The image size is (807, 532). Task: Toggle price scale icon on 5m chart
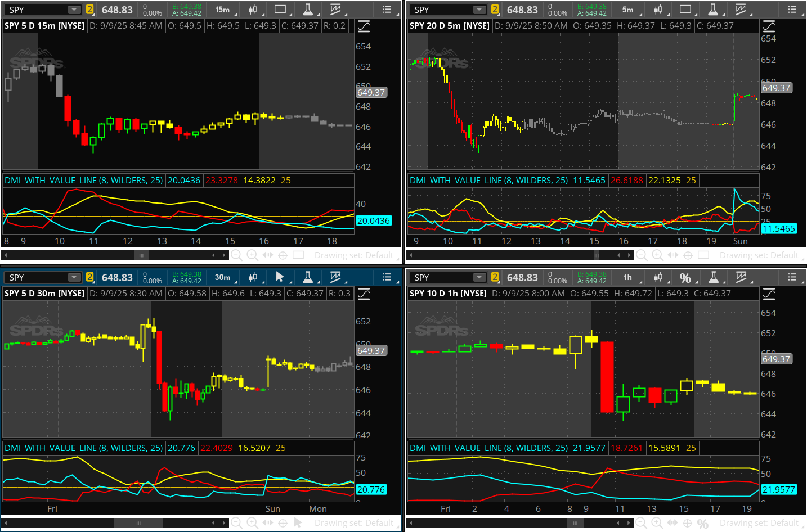pos(769,26)
